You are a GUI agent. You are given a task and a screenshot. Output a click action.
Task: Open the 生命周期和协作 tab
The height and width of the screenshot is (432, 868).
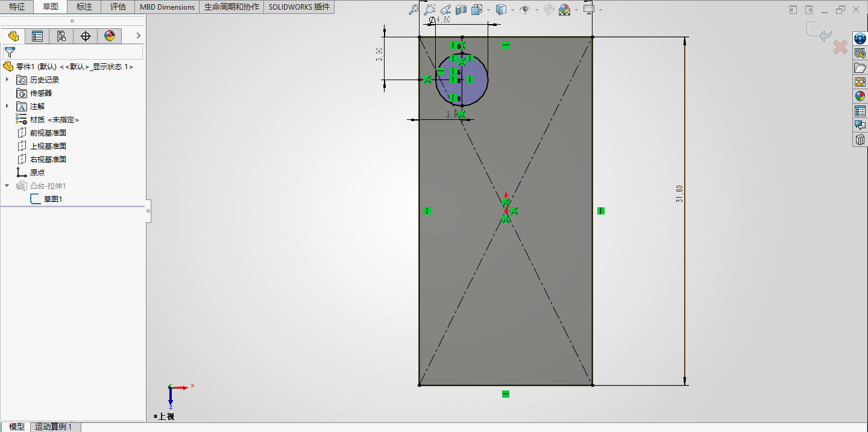231,7
